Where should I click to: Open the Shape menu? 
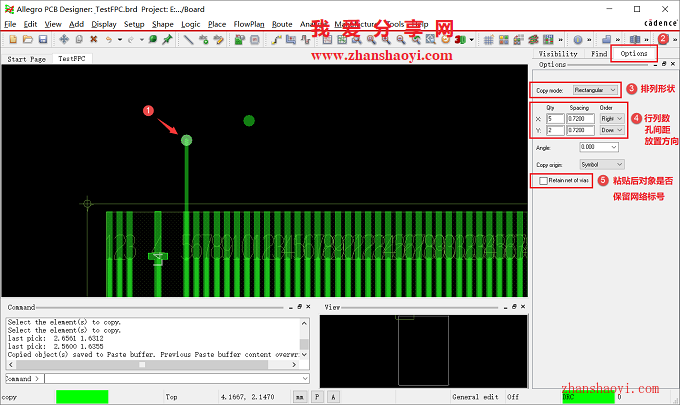(163, 24)
